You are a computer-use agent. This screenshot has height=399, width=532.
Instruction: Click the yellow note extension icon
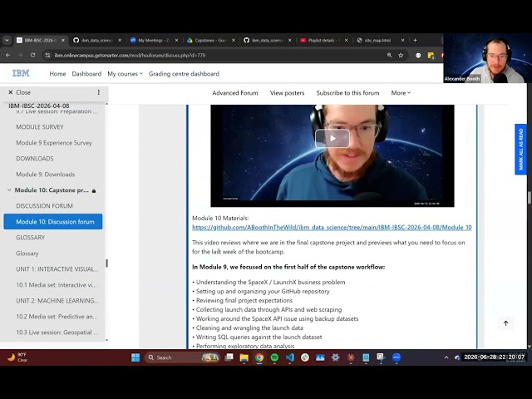point(431,56)
